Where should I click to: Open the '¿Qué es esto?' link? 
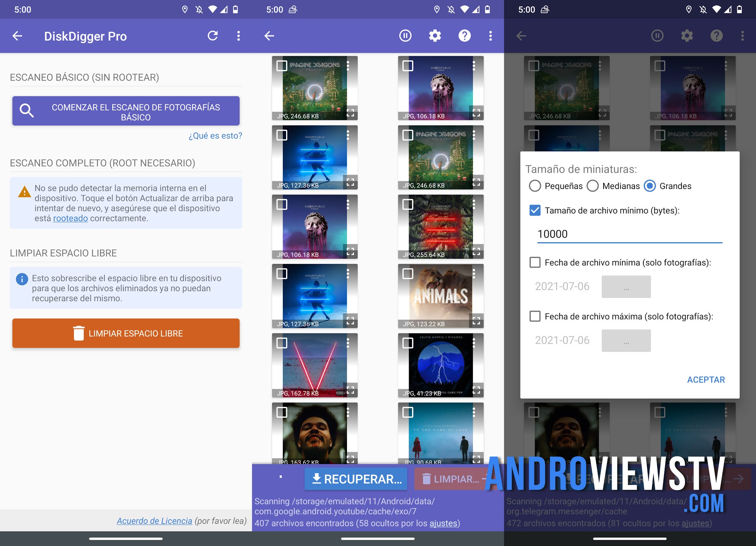click(x=215, y=135)
